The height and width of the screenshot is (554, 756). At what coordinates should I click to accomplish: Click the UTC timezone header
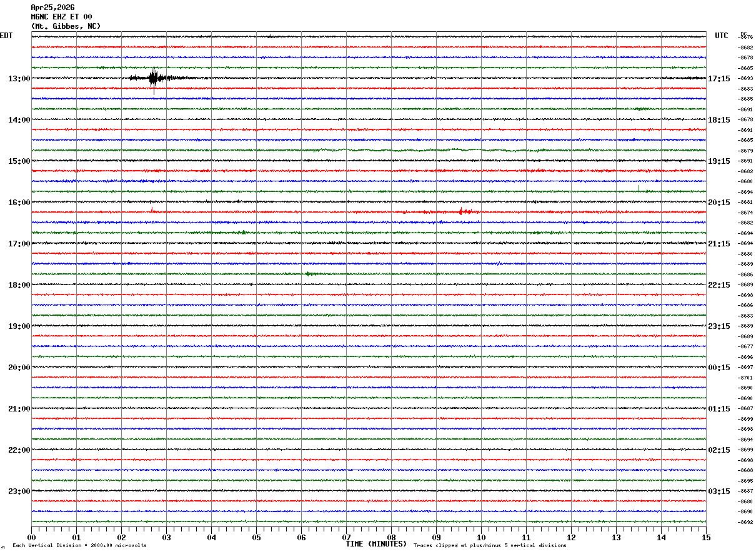722,36
